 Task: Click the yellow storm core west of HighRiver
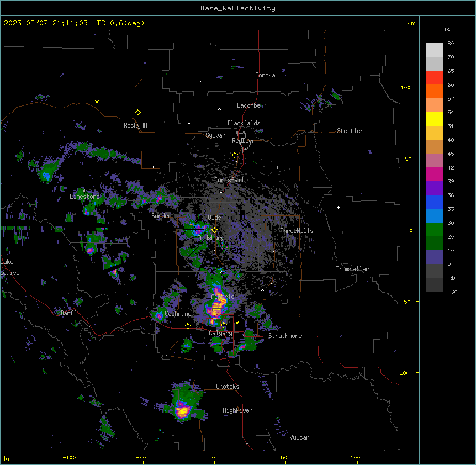(182, 411)
